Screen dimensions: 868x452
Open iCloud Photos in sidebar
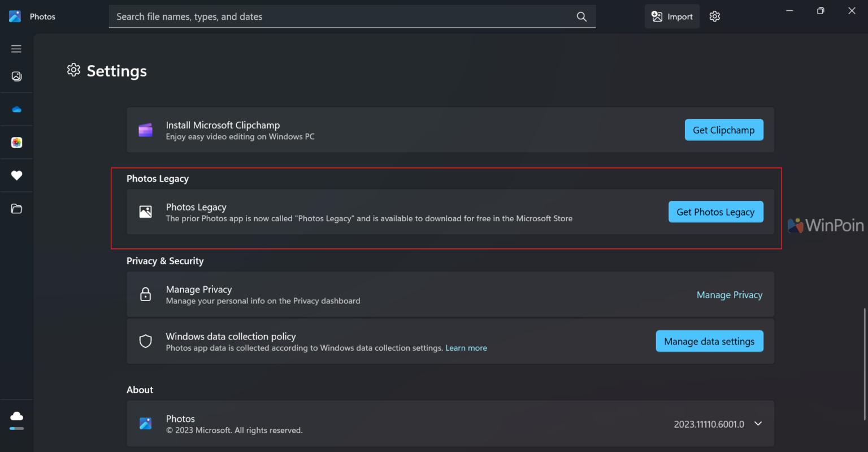16,143
